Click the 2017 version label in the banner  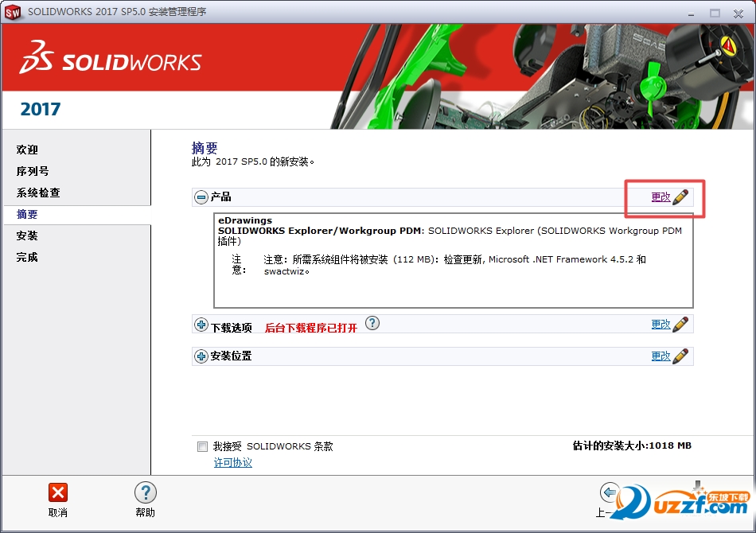click(x=41, y=109)
